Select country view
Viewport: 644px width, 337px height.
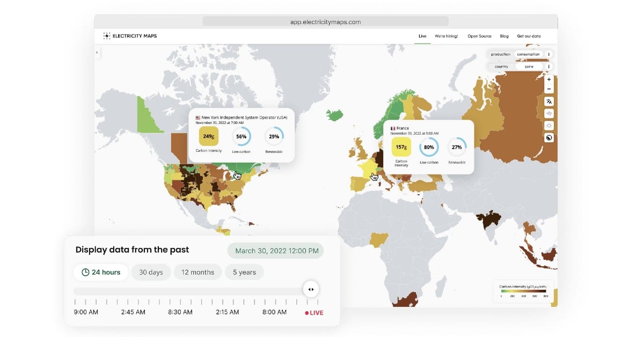point(501,67)
